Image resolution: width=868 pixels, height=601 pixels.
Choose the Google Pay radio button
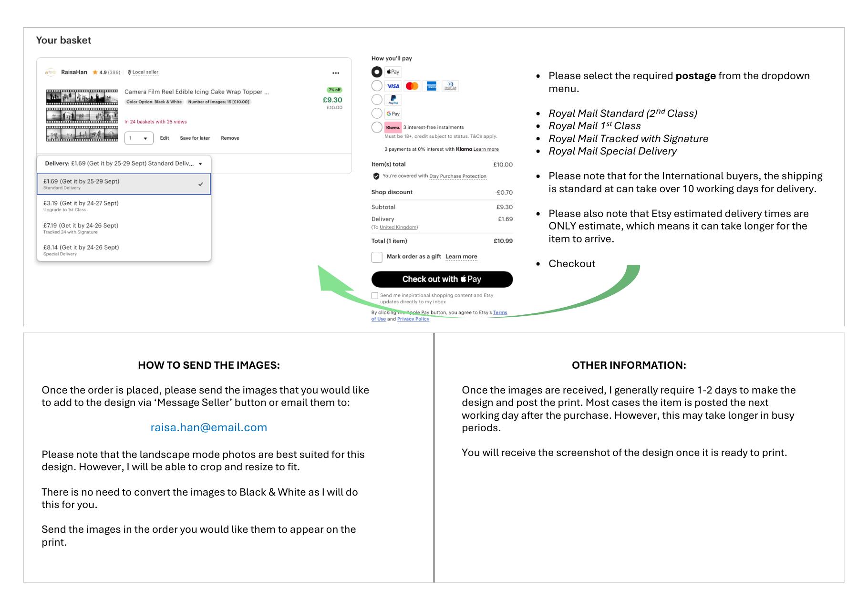[377, 114]
